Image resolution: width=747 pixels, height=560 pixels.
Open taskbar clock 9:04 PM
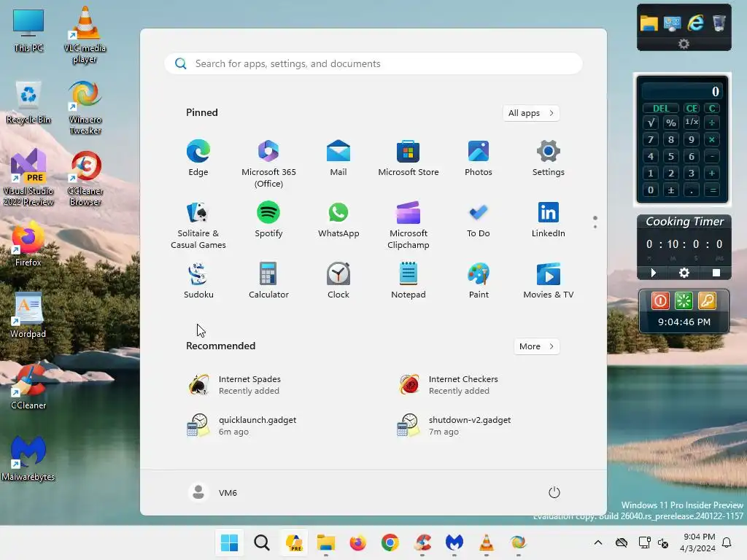pos(697,542)
